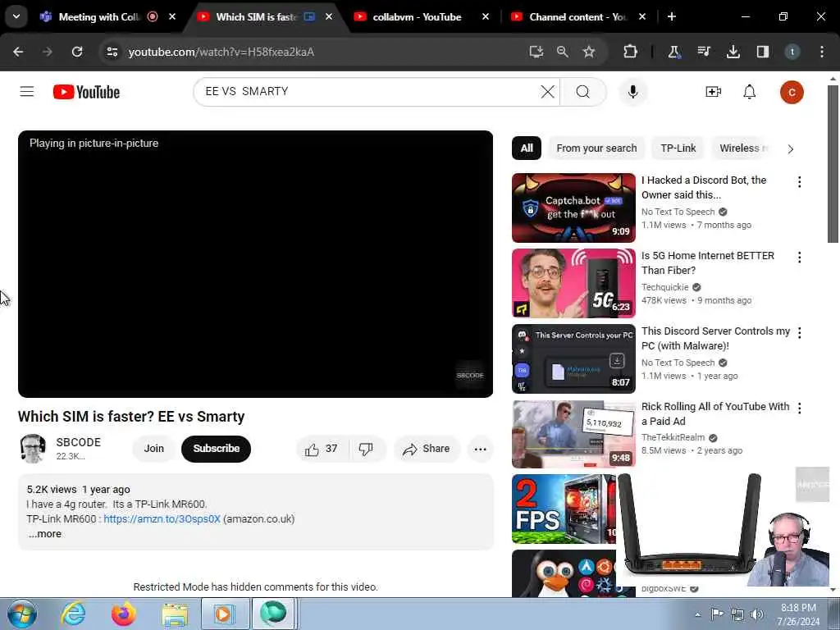Open account avatar menu
840x630 pixels.
(792, 92)
